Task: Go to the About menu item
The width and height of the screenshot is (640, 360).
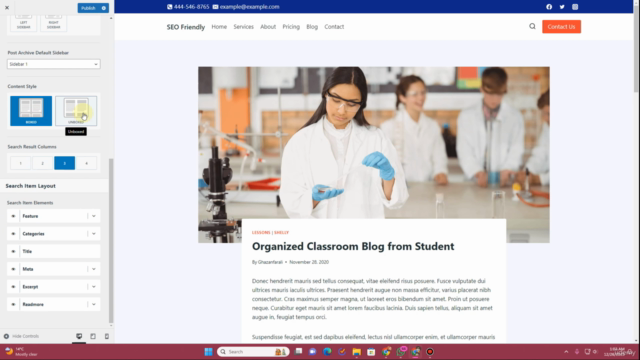Action: pyautogui.click(x=268, y=27)
